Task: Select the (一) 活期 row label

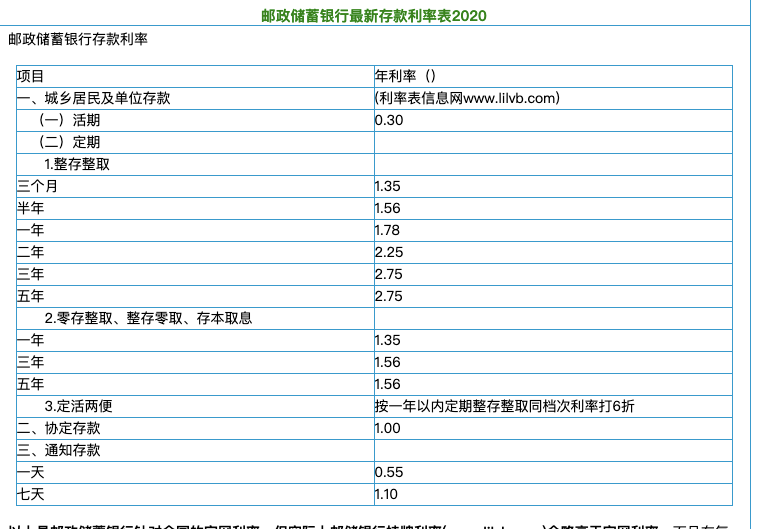Action: [69, 120]
